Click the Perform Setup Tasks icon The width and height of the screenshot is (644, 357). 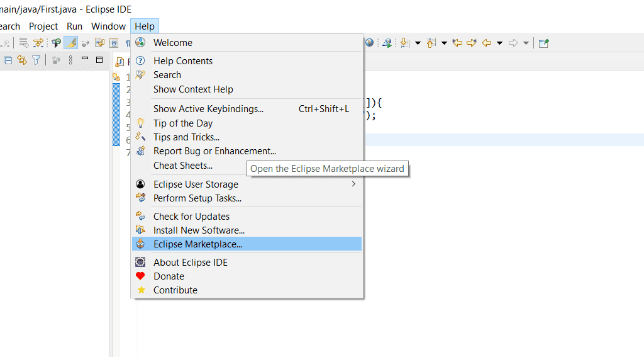(x=140, y=198)
